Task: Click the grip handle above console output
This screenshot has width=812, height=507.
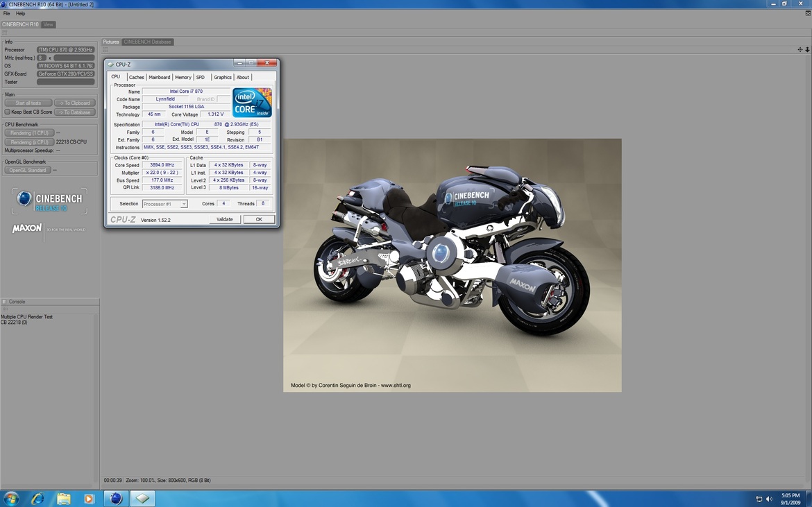Action: point(5,309)
